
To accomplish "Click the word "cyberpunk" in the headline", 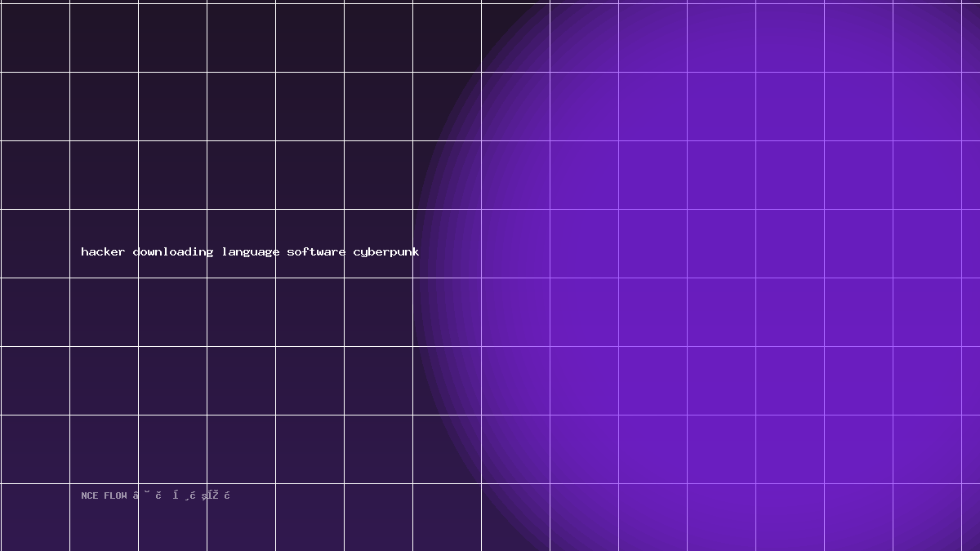I will (x=386, y=253).
